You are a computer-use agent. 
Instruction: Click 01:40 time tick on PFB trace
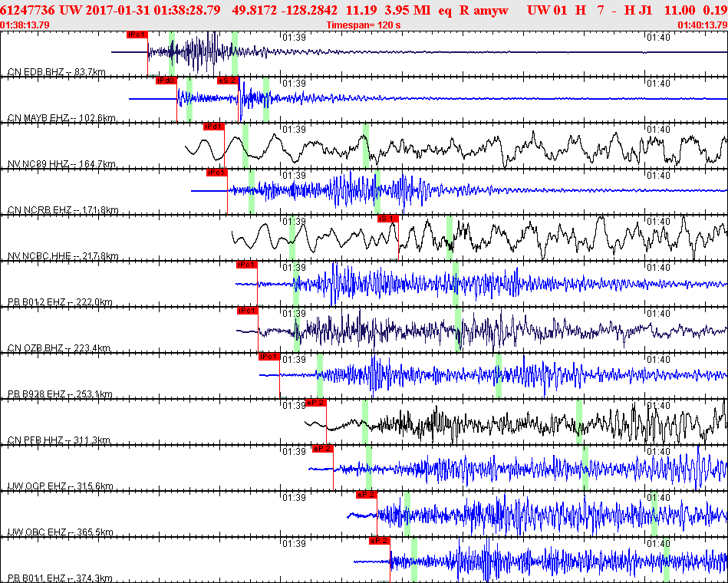[x=658, y=405]
